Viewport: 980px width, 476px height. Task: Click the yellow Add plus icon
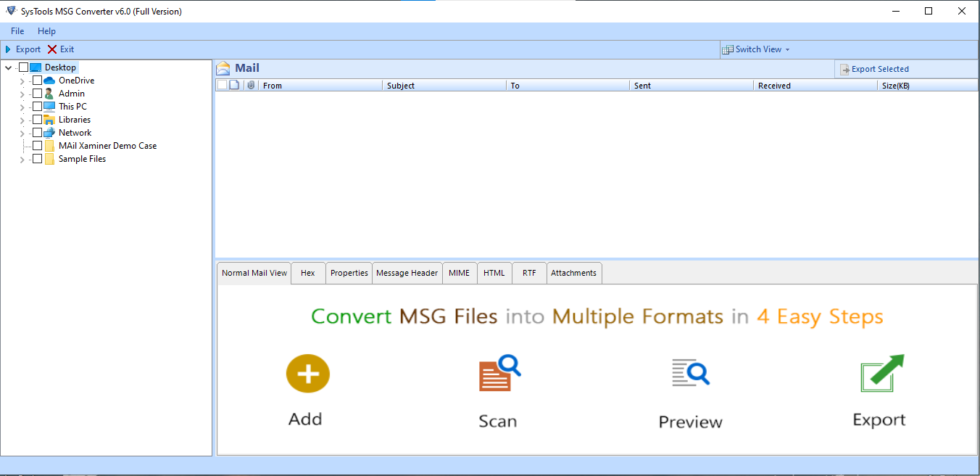[x=308, y=374]
